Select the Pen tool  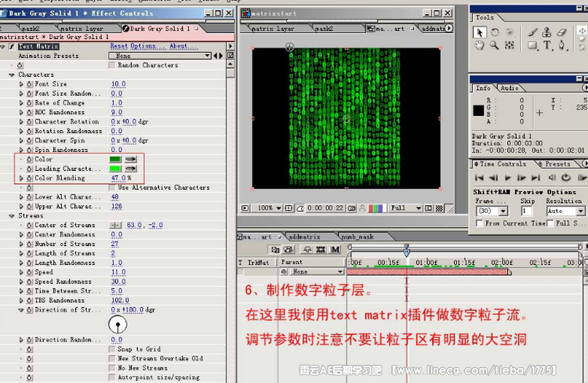(561, 45)
